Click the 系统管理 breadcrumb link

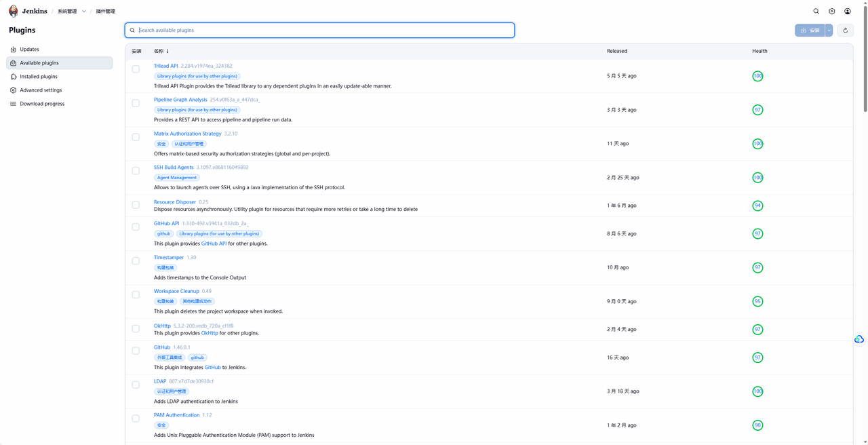click(67, 12)
